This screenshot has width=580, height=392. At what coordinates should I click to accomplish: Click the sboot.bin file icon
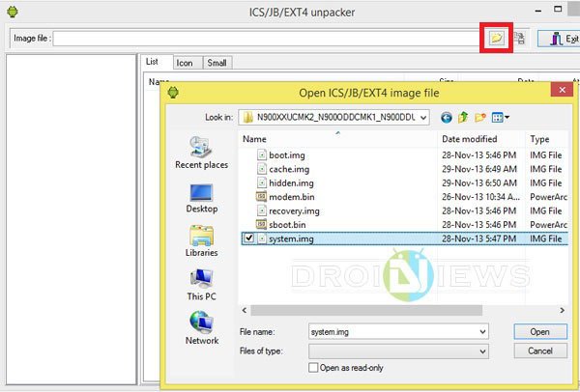[261, 224]
